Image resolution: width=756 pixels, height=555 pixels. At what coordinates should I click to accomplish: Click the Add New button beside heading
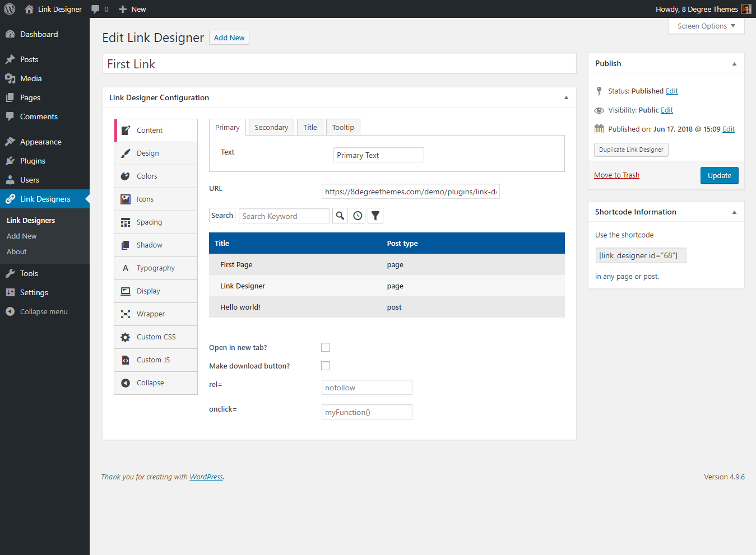pyautogui.click(x=229, y=38)
